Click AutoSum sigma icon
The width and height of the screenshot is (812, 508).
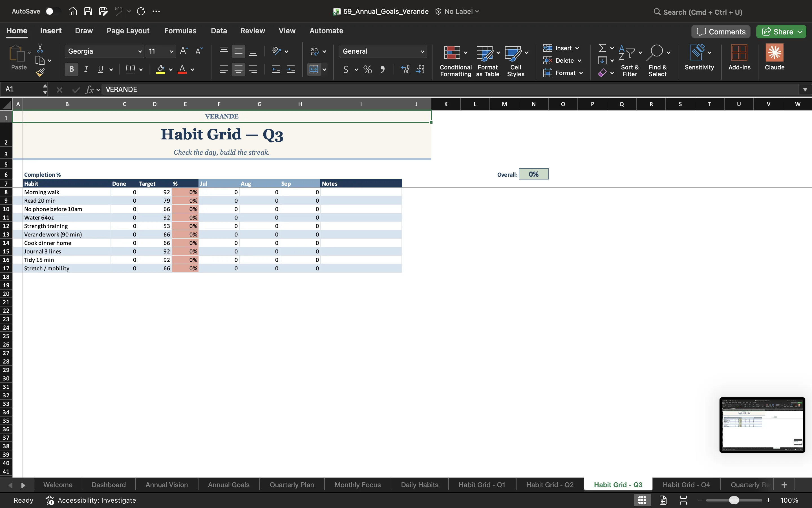(x=603, y=48)
